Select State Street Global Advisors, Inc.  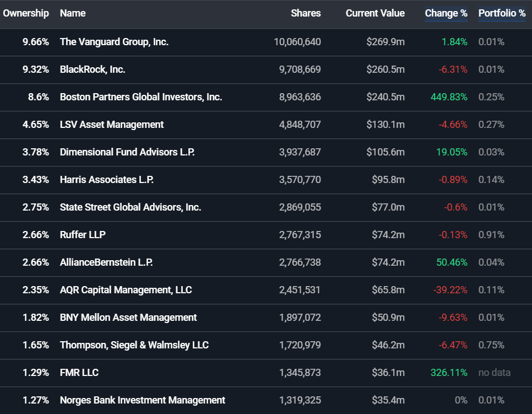click(131, 207)
